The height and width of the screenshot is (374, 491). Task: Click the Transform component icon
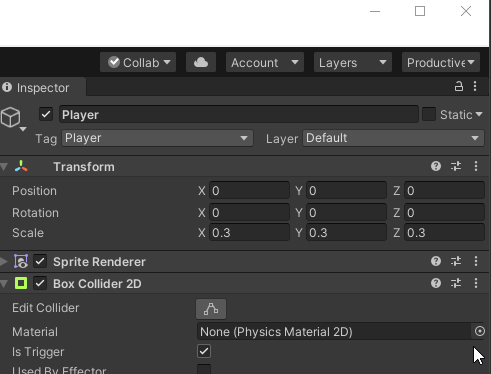21,166
